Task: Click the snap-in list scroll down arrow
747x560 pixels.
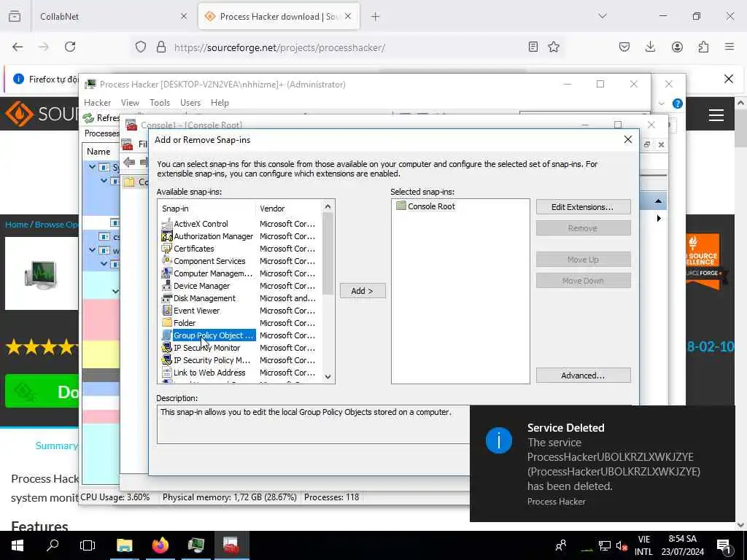Action: pos(328,377)
